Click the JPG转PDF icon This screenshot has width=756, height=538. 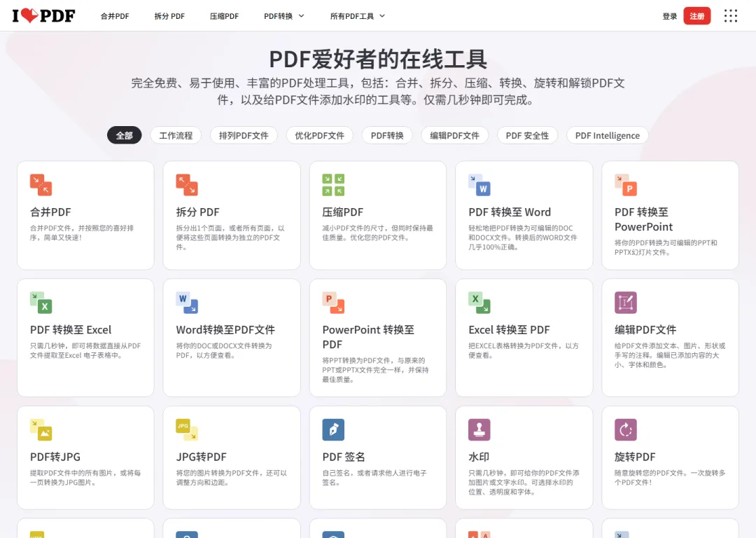pyautogui.click(x=187, y=429)
